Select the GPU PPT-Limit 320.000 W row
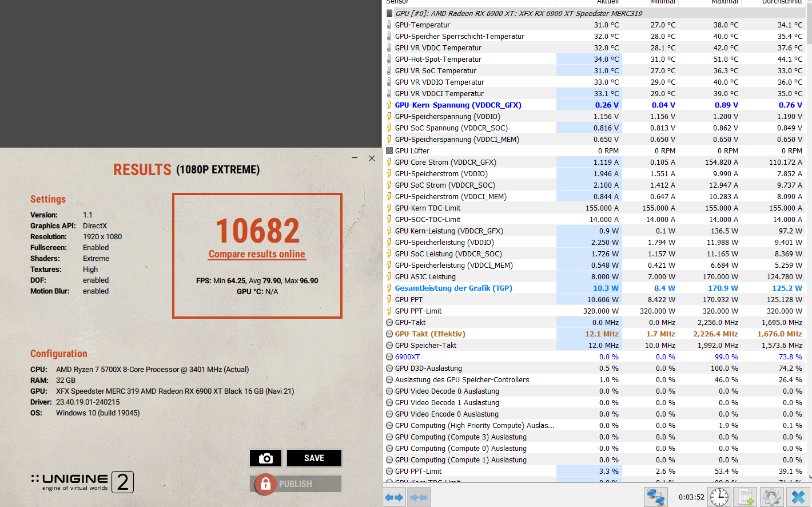This screenshot has width=812, height=507. pyautogui.click(x=595, y=311)
